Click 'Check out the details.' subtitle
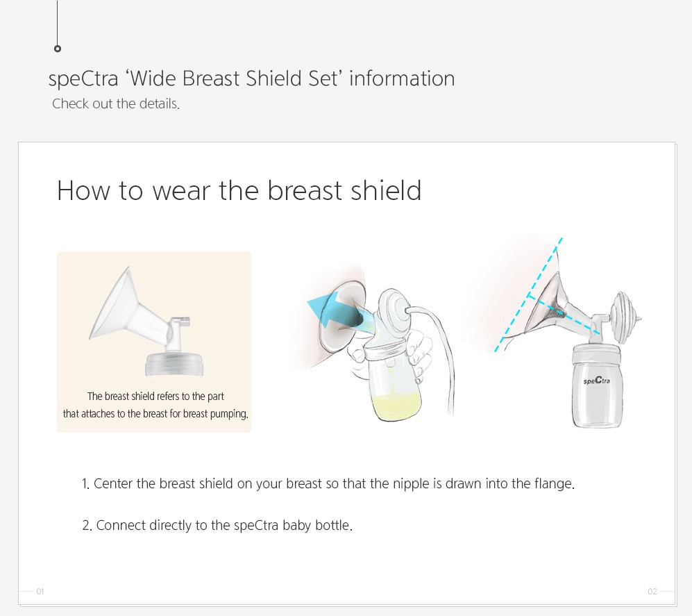Screen dimensions: 692x616 click(116, 103)
